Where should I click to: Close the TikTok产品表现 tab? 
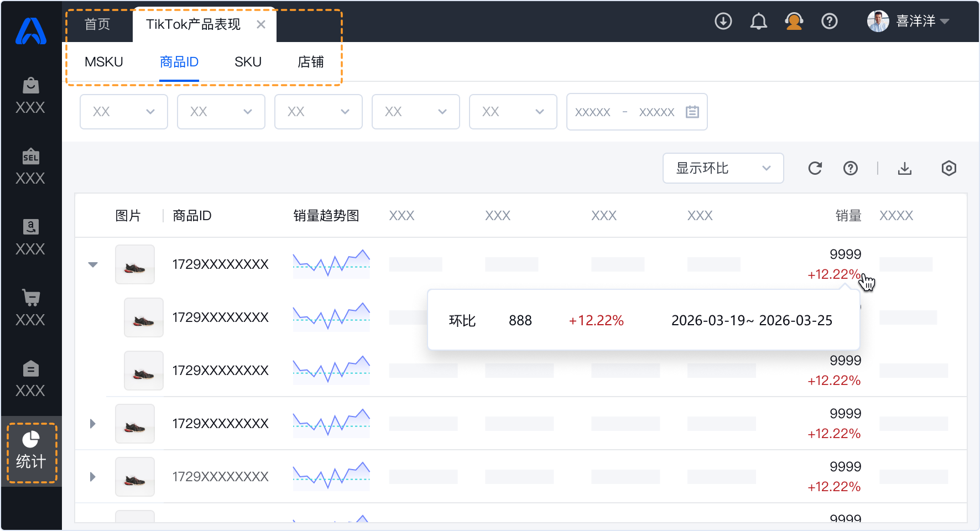tap(261, 24)
